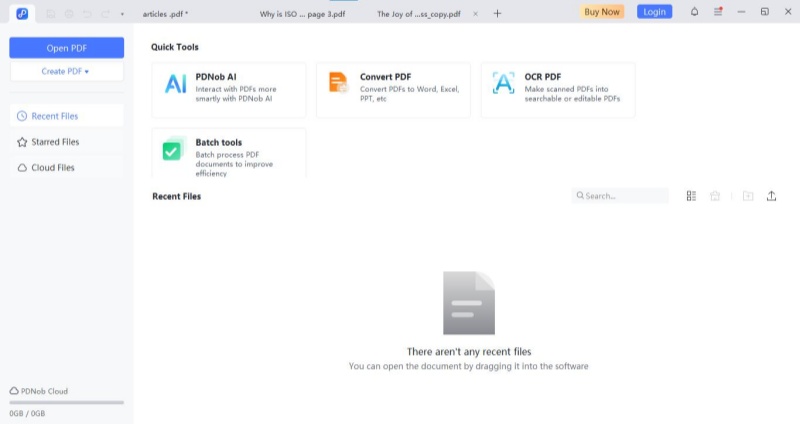The width and height of the screenshot is (800, 424).
Task: Select Starred Files in the sidebar
Action: click(x=66, y=142)
